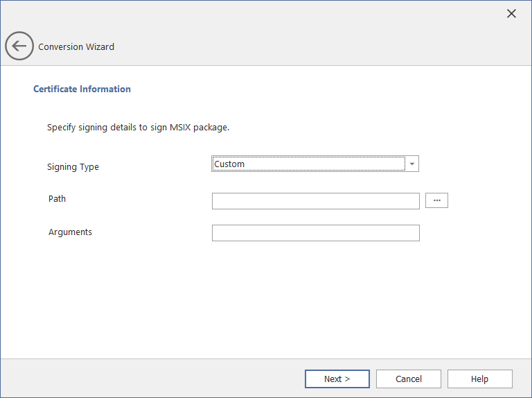Click the Certificate Information heading

pos(82,89)
